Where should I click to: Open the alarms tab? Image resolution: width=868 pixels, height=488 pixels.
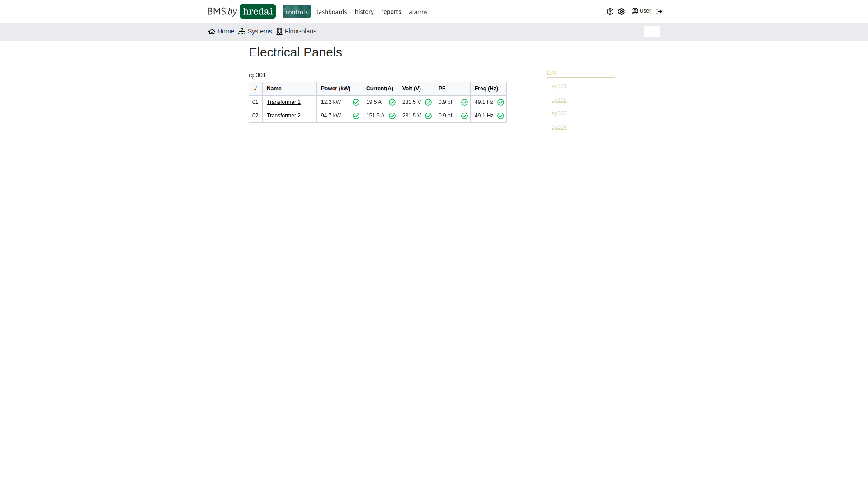click(x=418, y=12)
